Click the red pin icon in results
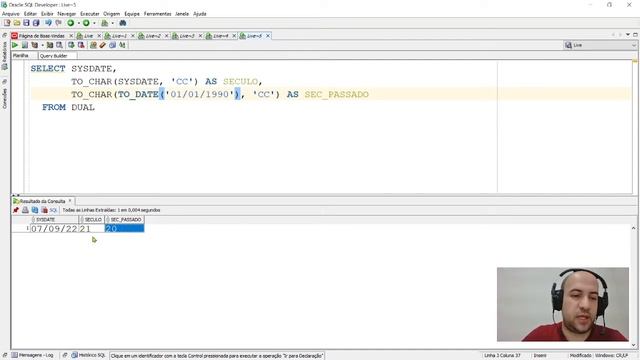Viewport: 640px width, 360px height. click(x=16, y=210)
